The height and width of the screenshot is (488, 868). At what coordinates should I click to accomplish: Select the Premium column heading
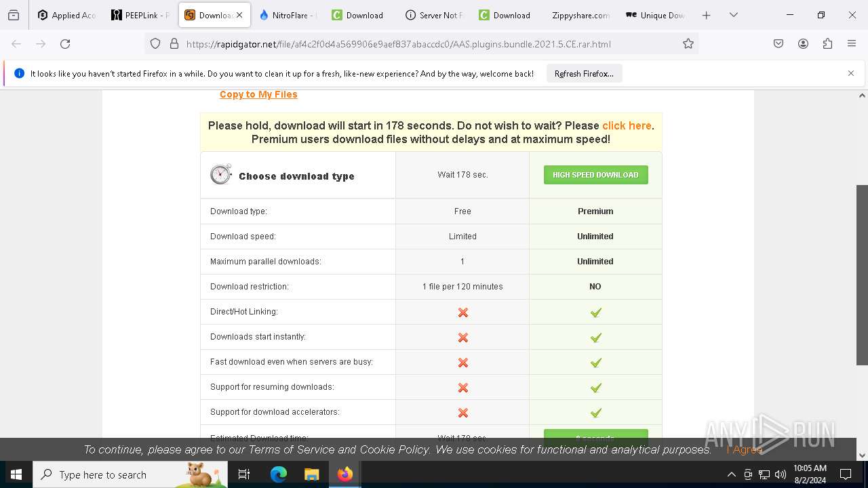(x=595, y=211)
